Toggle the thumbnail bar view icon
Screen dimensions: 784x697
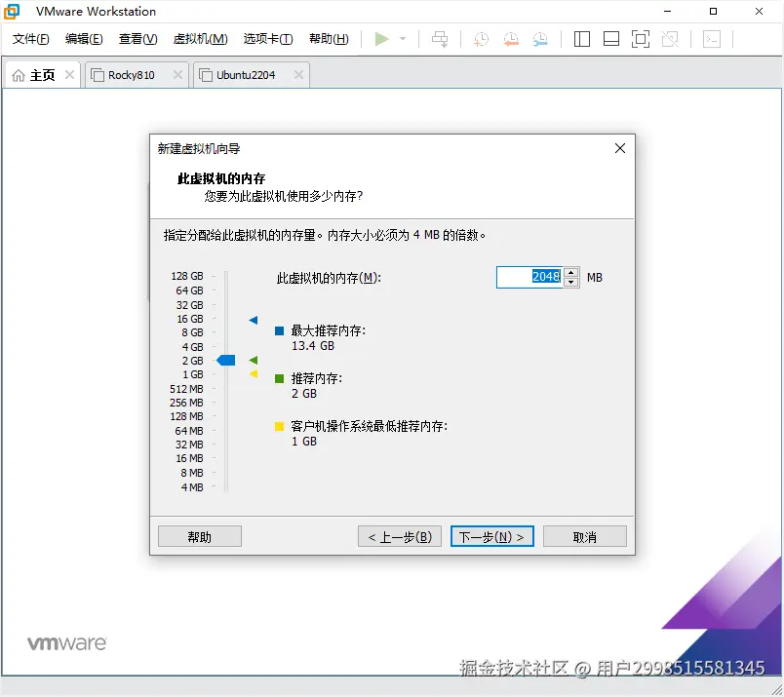coord(611,39)
